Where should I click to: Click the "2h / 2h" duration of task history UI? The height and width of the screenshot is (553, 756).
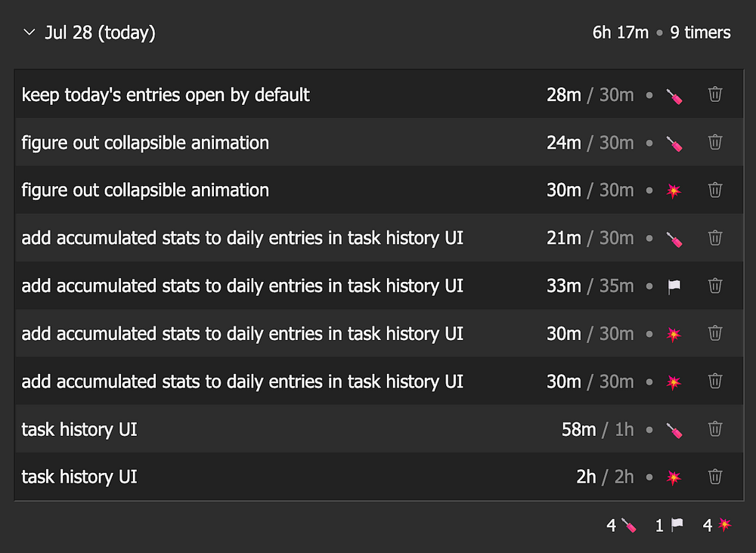click(605, 477)
